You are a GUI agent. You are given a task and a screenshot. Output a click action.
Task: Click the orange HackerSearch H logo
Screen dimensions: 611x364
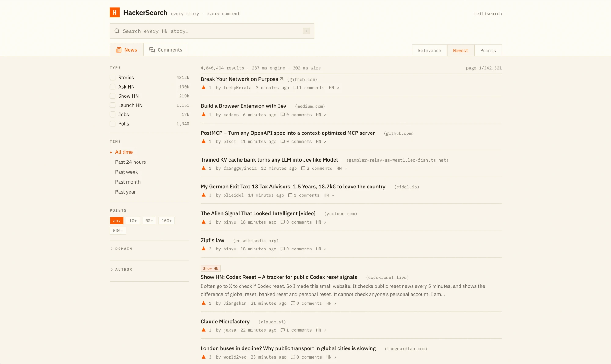click(x=115, y=13)
